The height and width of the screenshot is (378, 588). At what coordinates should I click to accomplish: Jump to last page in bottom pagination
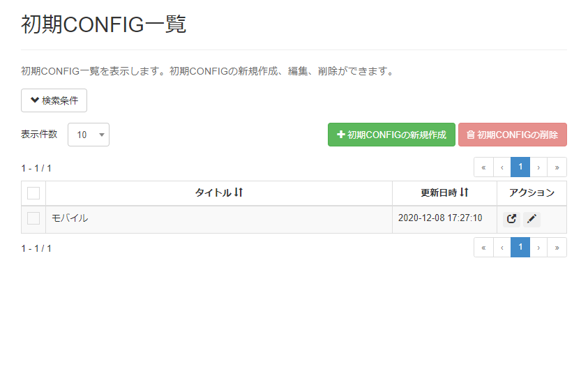click(557, 248)
